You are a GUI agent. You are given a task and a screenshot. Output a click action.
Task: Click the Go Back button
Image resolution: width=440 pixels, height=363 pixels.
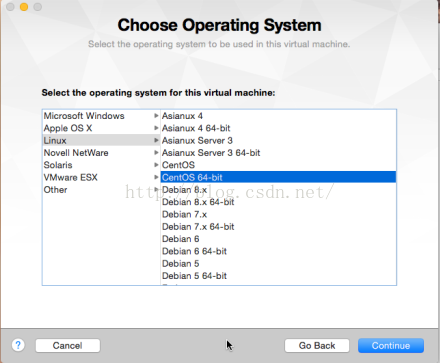point(317,345)
